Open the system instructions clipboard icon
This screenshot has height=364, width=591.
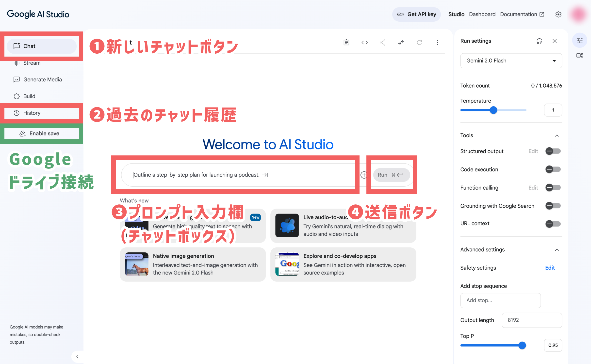click(346, 43)
